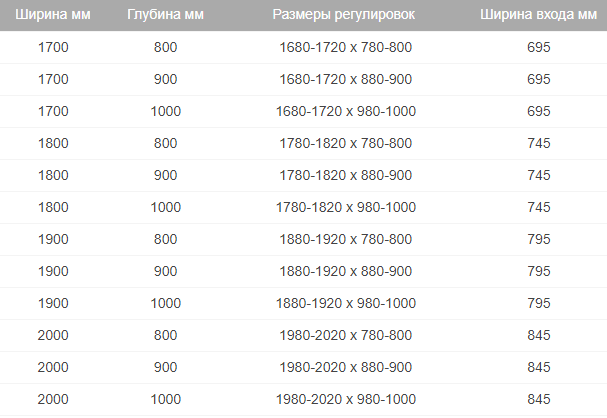The height and width of the screenshot is (418, 607).
Task: Click entry width 695 in the 1680-1720 x 780-800 row
Action: (539, 47)
